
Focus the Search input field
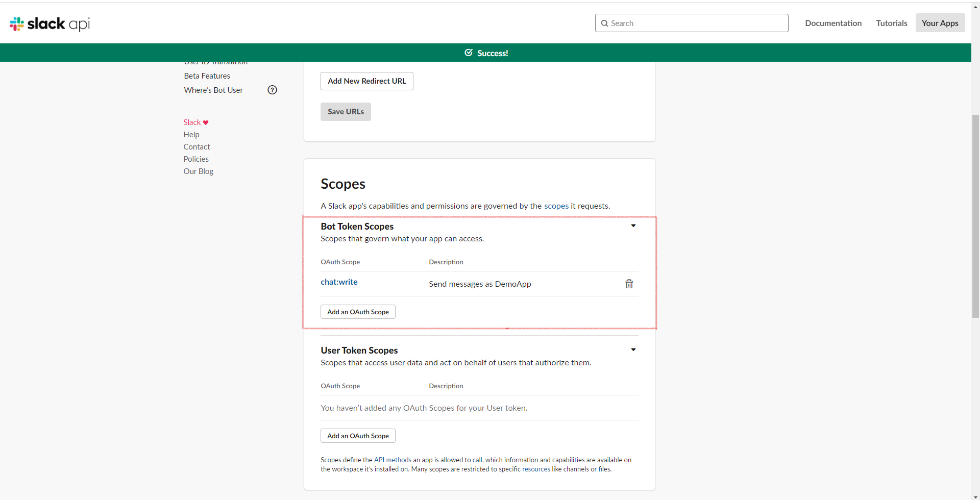tap(692, 23)
